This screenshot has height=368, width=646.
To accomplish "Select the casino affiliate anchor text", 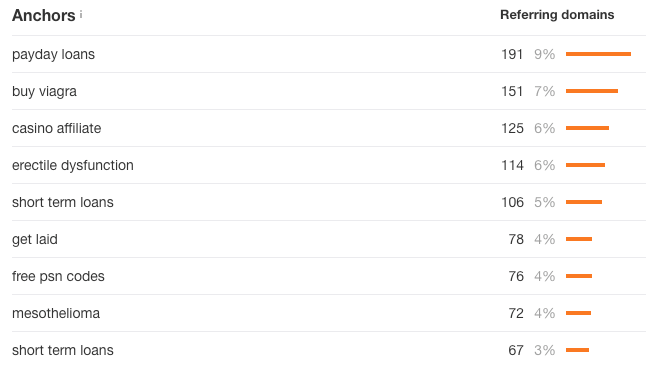I will pos(56,128).
